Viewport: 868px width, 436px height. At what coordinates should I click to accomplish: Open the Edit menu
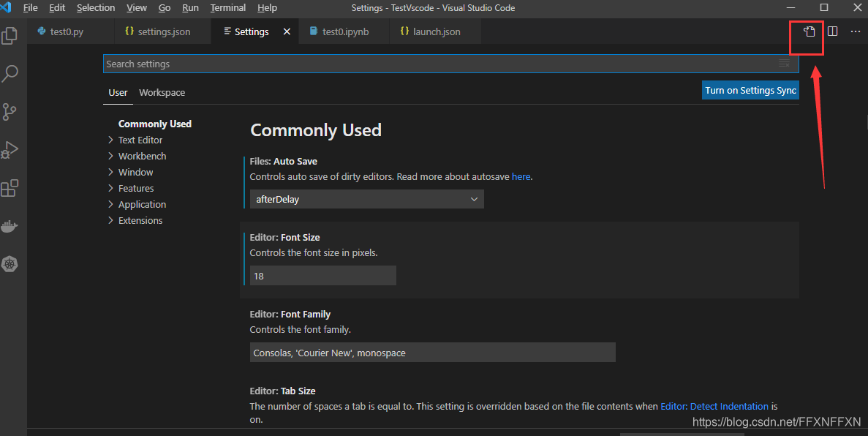57,8
